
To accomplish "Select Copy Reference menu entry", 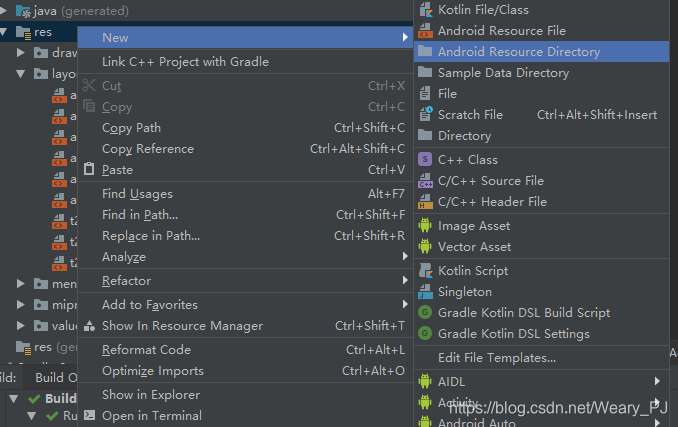I will 245,149.
